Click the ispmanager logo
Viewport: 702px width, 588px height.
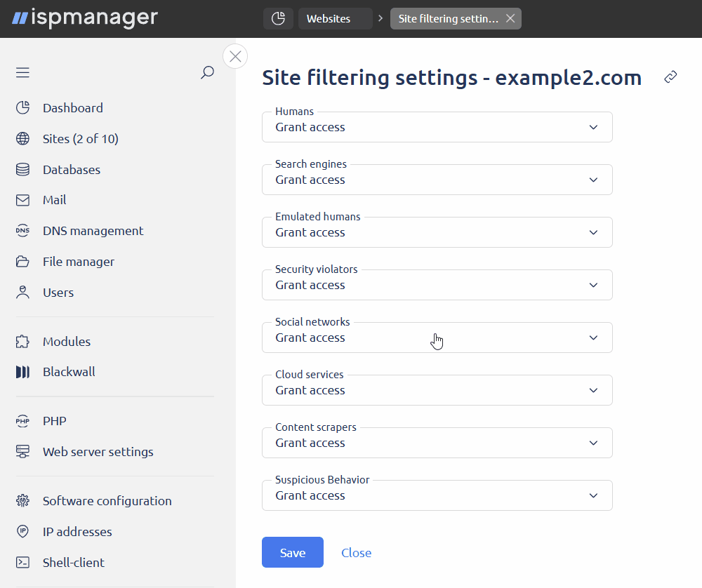[85, 18]
